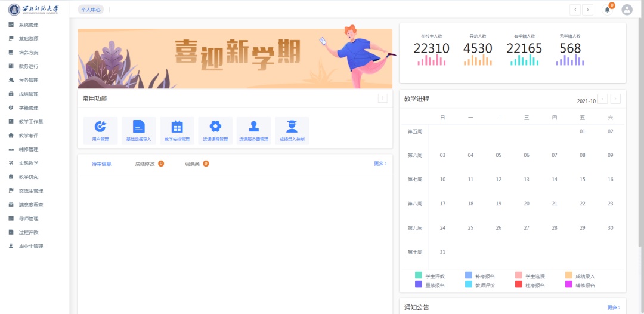Screen dimensions: 644x314
Task: Expand the 成绩管理 sidebar menu
Action: click(x=28, y=94)
